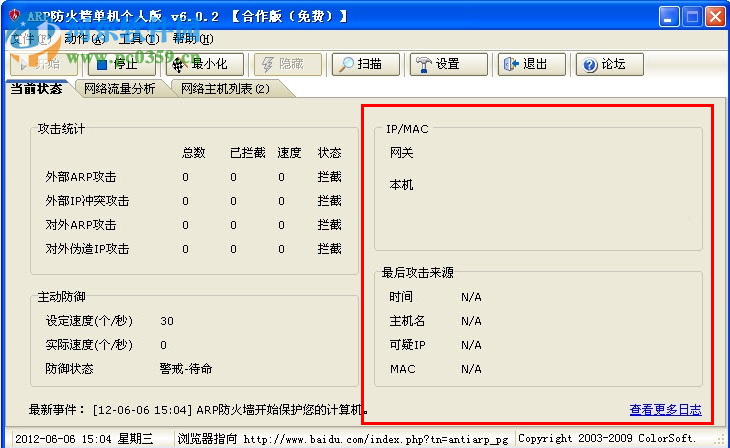Image resolution: width=730 pixels, height=448 pixels.
Task: Click the 对外伪造IP攻击 row label
Action: click(87, 249)
